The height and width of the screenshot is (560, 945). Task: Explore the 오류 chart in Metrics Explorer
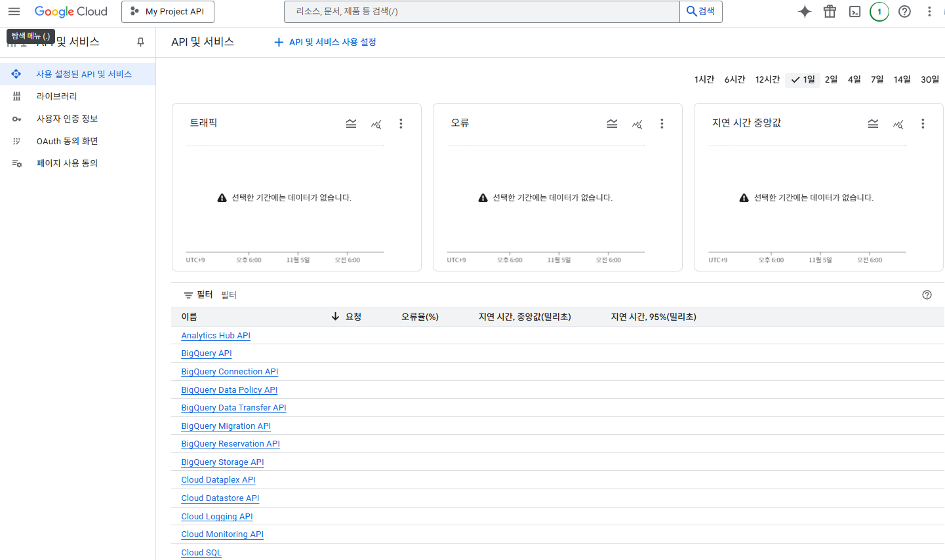[637, 123]
